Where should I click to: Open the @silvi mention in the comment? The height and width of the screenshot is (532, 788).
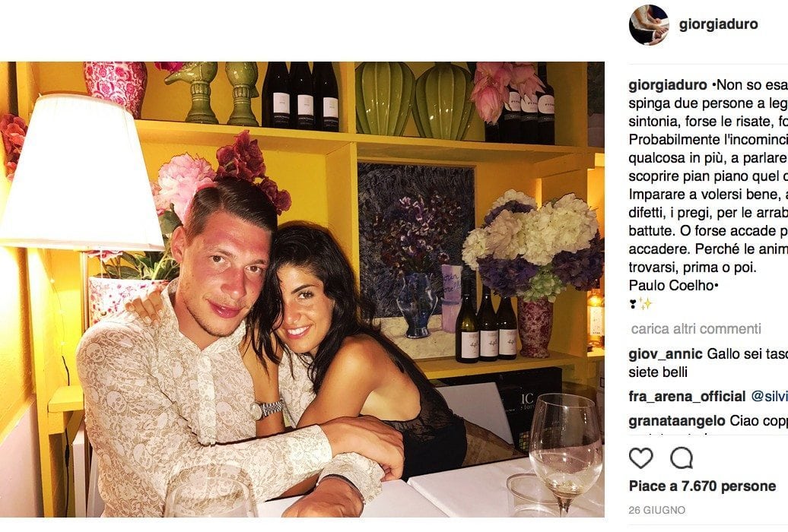770,397
